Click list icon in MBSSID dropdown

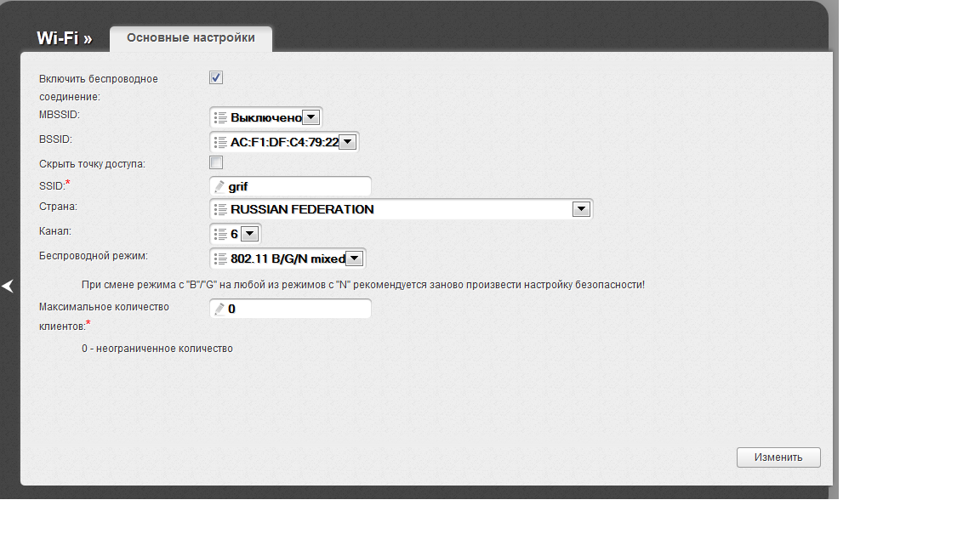(x=220, y=117)
